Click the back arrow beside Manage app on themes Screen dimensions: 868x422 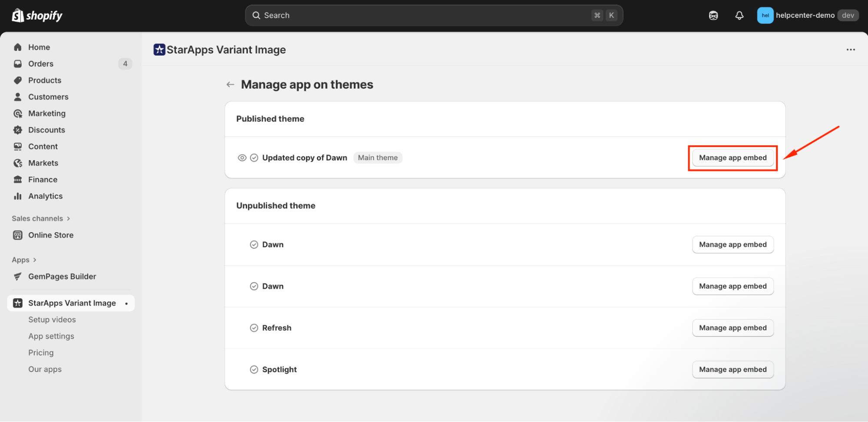pyautogui.click(x=230, y=84)
